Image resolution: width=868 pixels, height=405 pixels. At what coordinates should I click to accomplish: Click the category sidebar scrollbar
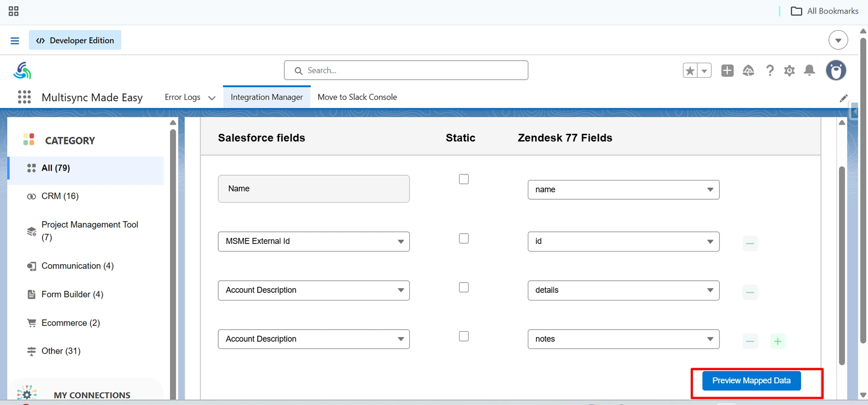click(173, 264)
